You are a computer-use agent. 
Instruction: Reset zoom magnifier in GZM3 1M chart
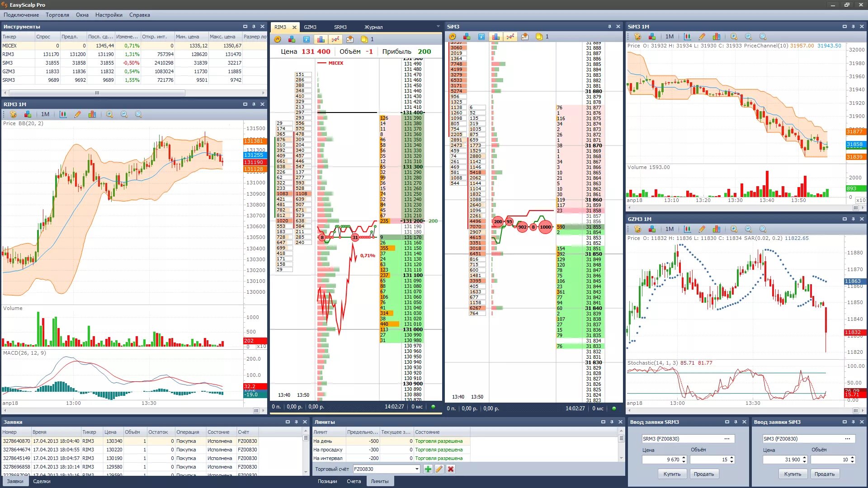point(763,229)
